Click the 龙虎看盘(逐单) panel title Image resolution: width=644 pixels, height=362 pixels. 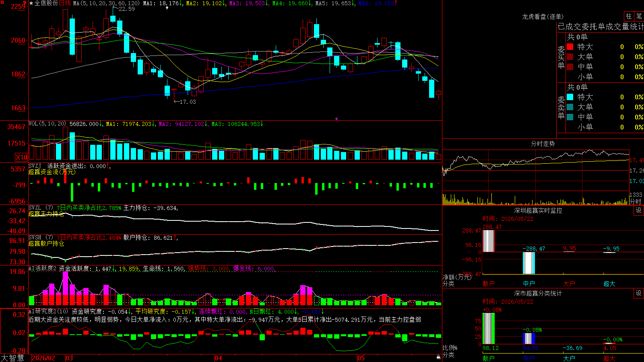[543, 16]
